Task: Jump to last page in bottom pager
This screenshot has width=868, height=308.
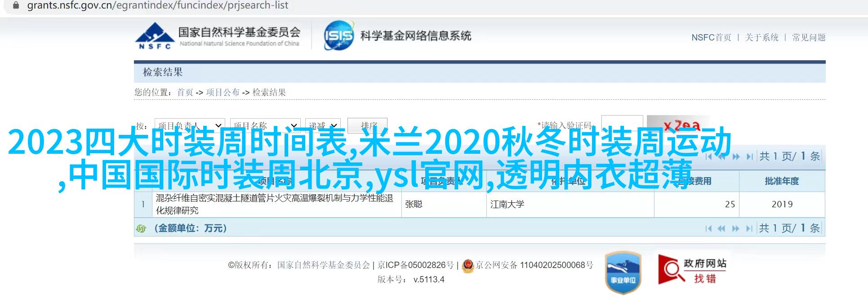Action: tap(749, 228)
